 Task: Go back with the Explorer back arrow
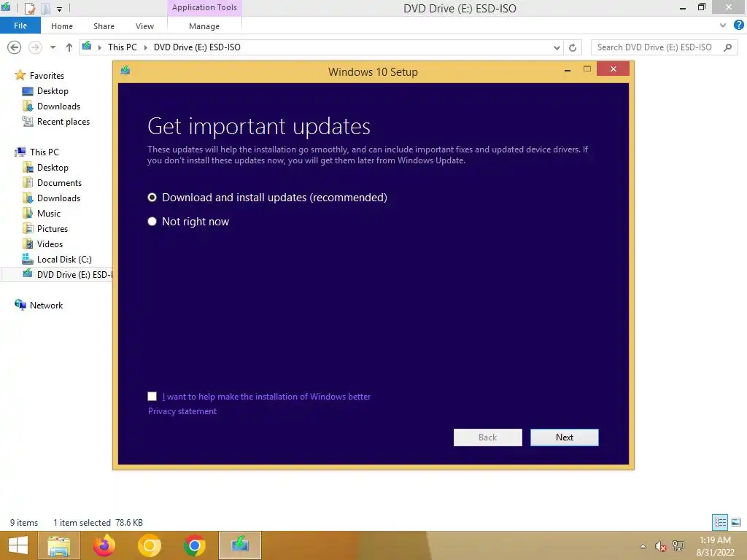coord(15,47)
